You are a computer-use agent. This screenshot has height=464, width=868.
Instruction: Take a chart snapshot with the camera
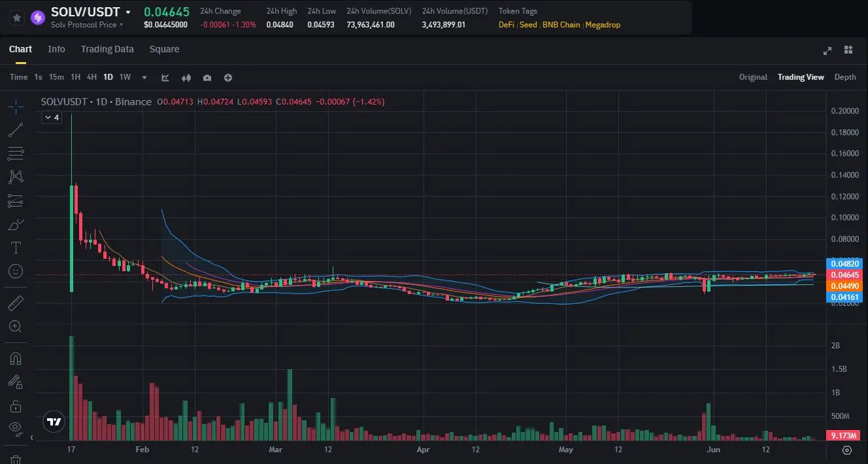pyautogui.click(x=207, y=77)
